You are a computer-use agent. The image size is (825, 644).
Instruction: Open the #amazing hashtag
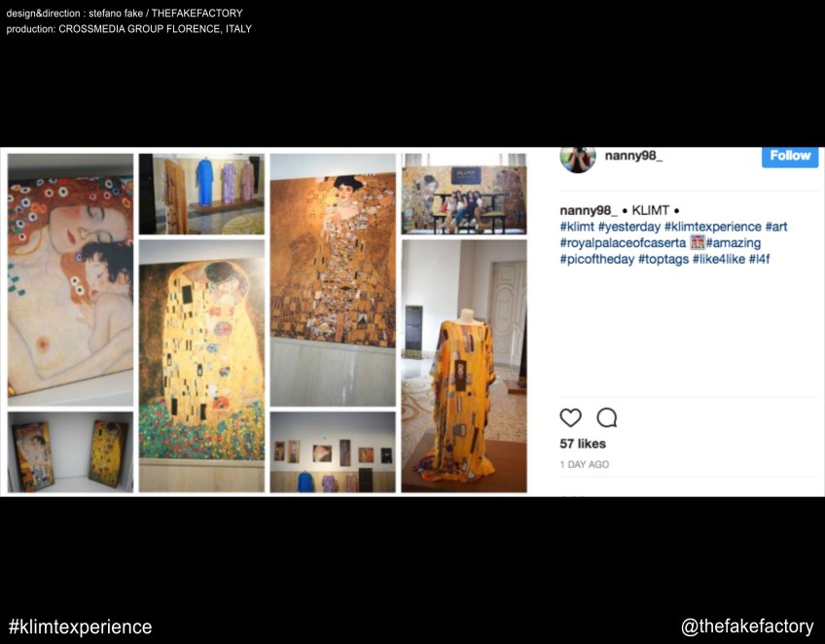[x=734, y=243]
